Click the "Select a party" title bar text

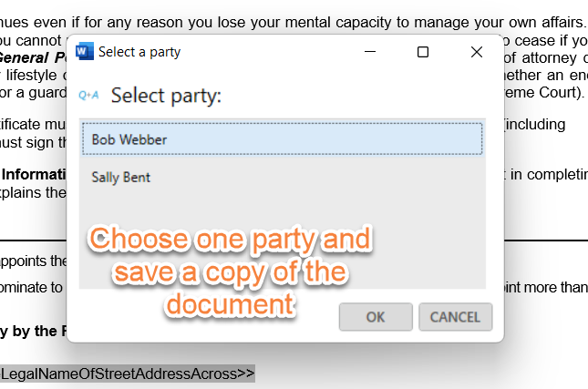coord(139,52)
